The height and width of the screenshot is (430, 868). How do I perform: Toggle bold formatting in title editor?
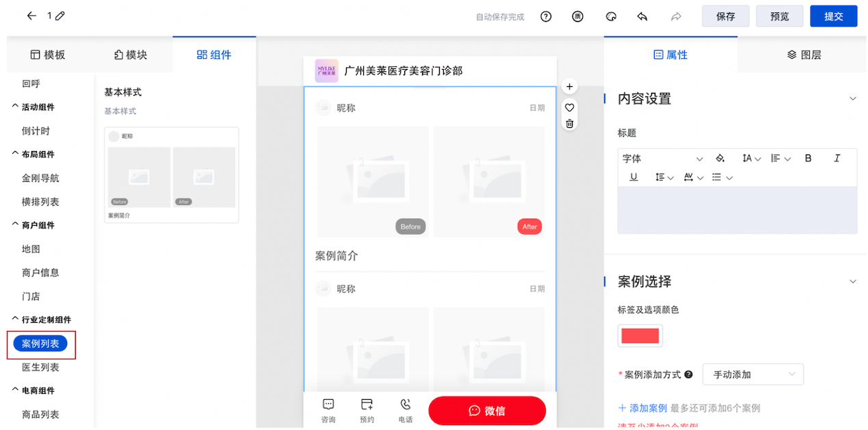pyautogui.click(x=808, y=158)
